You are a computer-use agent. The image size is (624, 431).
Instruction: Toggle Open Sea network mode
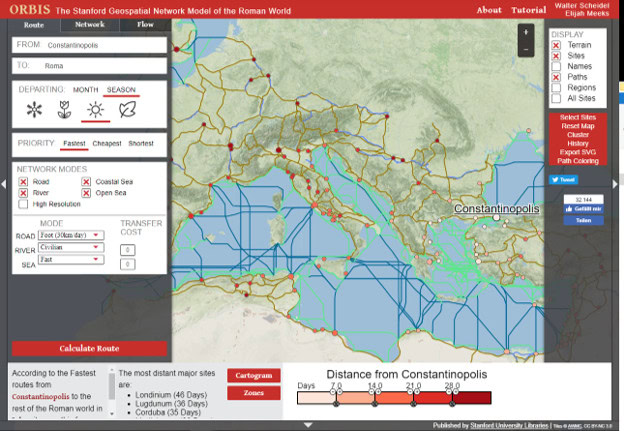pos(86,193)
